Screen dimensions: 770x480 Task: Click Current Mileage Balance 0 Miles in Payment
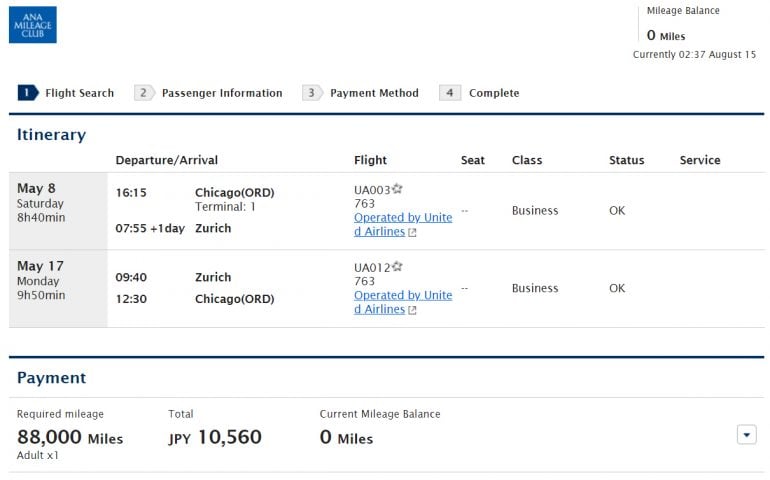(x=346, y=438)
